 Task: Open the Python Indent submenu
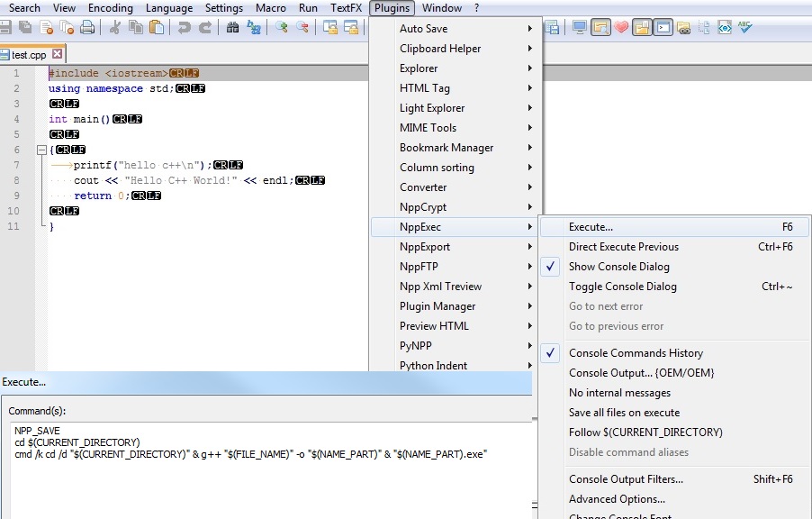(x=456, y=366)
